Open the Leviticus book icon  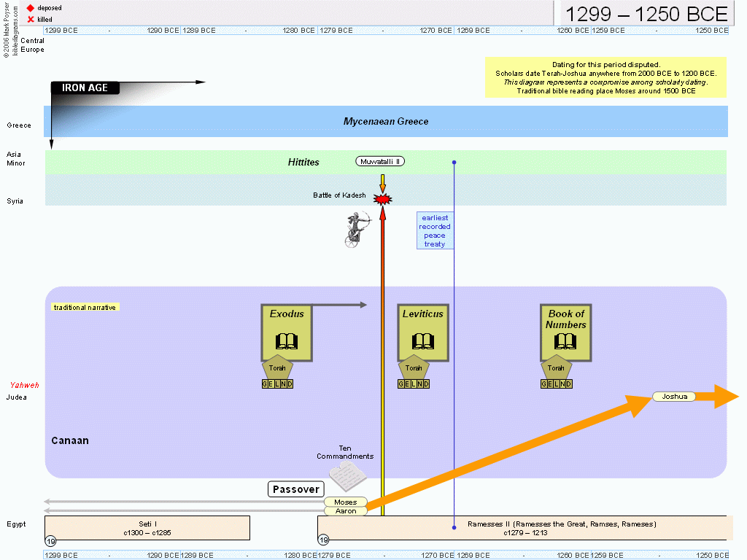tap(422, 332)
